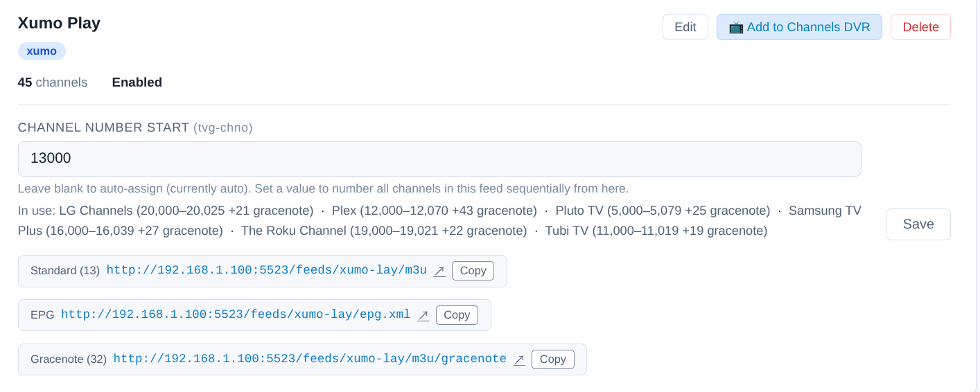The width and height of the screenshot is (980, 392).
Task: Copy the Gracenote m3u feed URL
Action: [552, 359]
